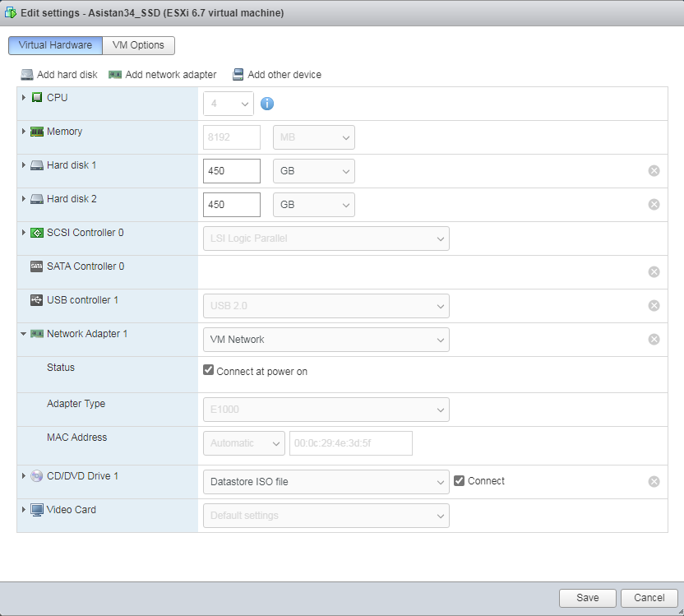Remove Hard disk 1 with its X icon

654,171
